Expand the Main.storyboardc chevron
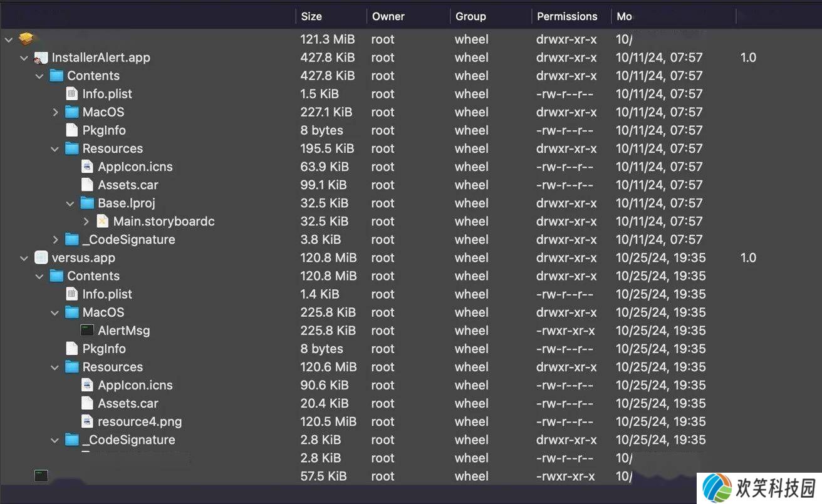The height and width of the screenshot is (504, 822). tap(86, 221)
